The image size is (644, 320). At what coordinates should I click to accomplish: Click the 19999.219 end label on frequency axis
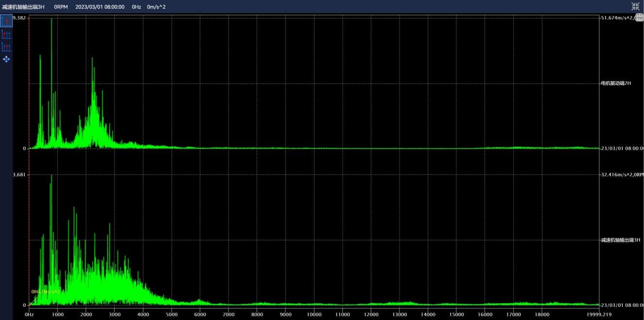(598, 314)
